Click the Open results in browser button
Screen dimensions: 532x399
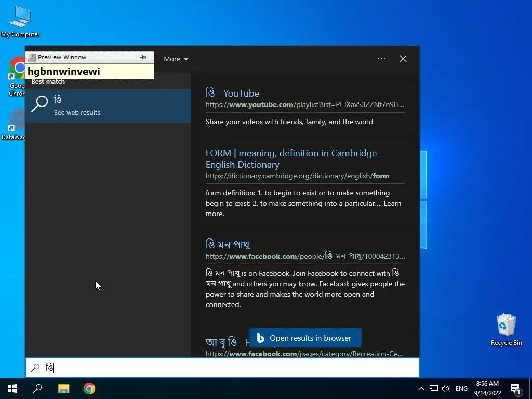point(305,338)
